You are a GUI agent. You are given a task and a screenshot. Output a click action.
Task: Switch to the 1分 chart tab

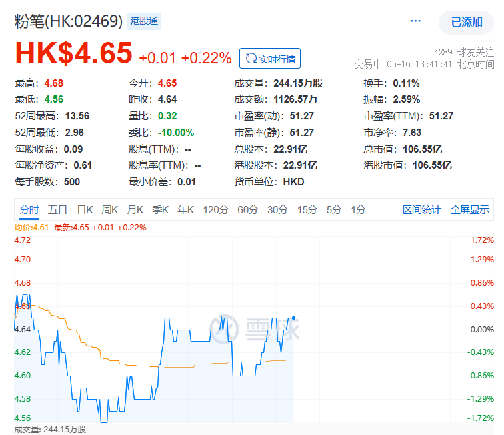pos(359,210)
